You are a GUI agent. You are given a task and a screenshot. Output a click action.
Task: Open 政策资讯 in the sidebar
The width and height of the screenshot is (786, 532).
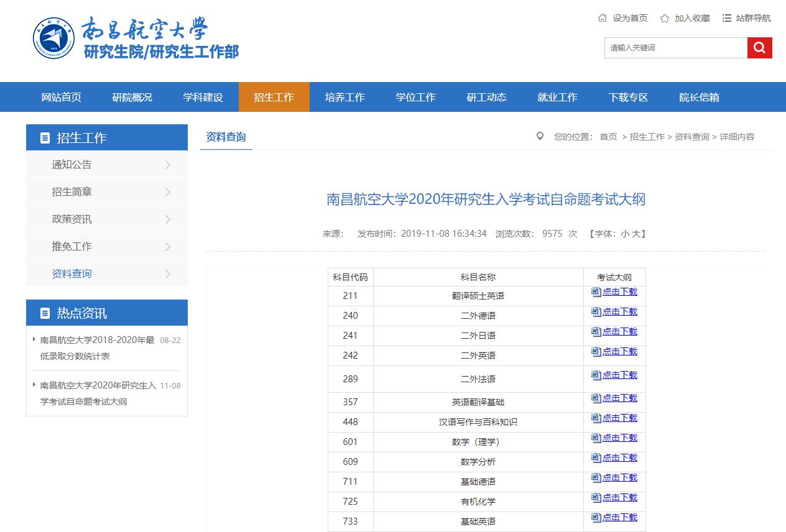72,219
